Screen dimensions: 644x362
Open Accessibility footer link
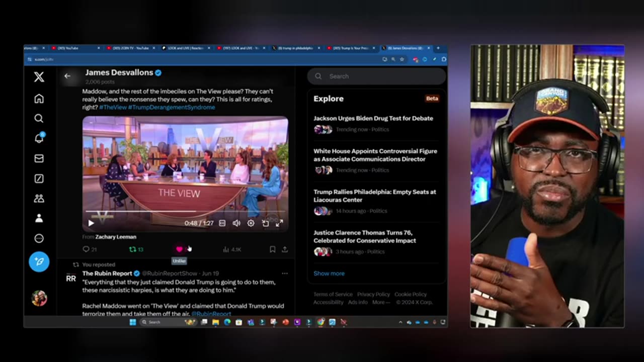coord(329,302)
